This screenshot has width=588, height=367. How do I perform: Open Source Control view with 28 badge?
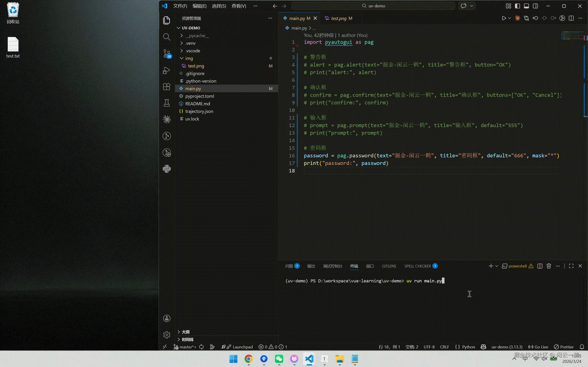click(167, 54)
